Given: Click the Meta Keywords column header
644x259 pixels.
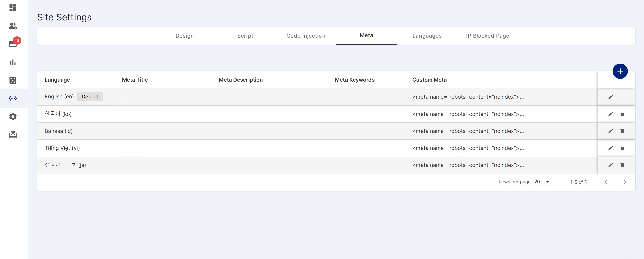Looking at the screenshot, I should pos(355,80).
